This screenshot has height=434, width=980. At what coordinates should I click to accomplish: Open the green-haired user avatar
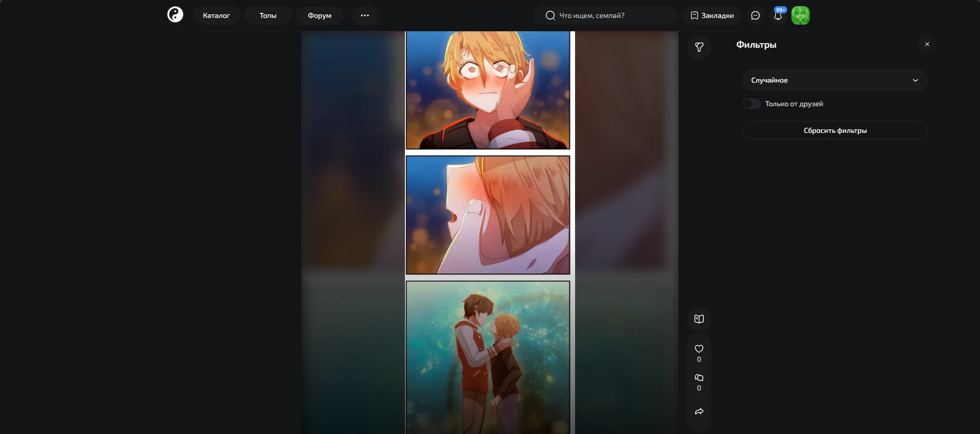tap(800, 15)
